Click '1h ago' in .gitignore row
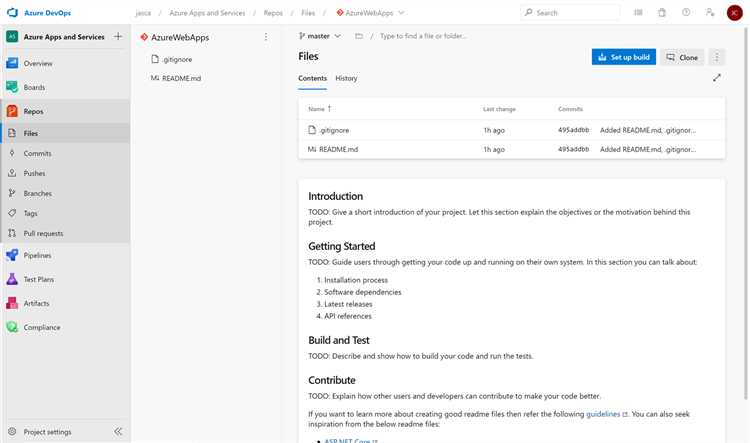 pyautogui.click(x=494, y=130)
